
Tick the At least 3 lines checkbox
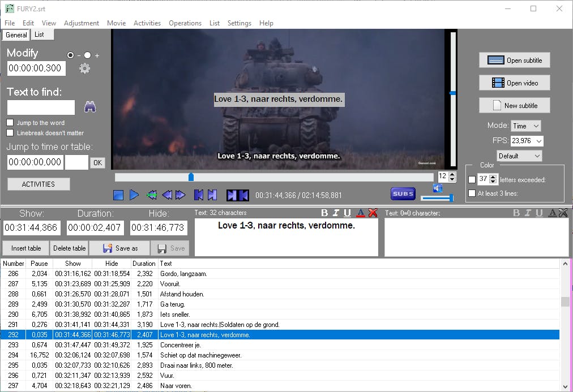472,193
